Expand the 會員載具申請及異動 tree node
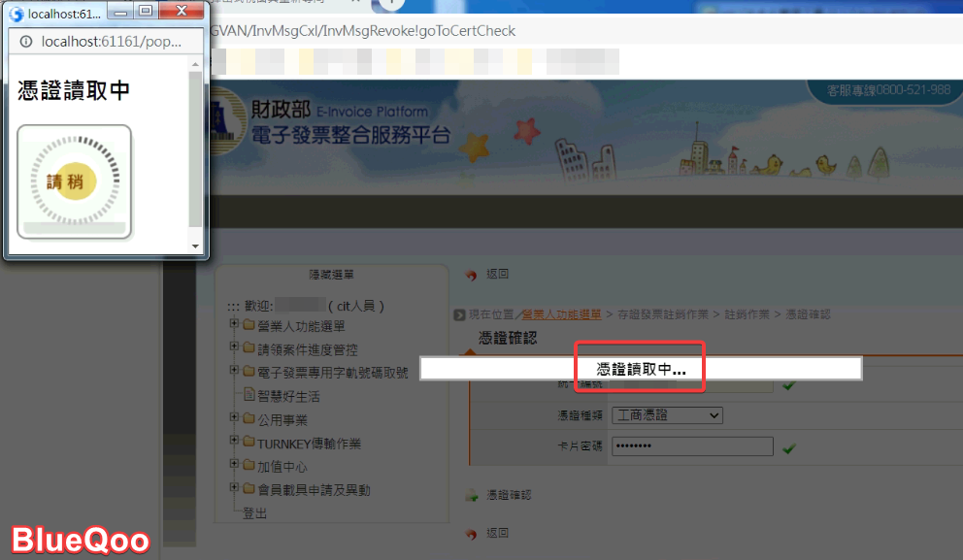Screen dimensions: 963x560 click(x=234, y=489)
